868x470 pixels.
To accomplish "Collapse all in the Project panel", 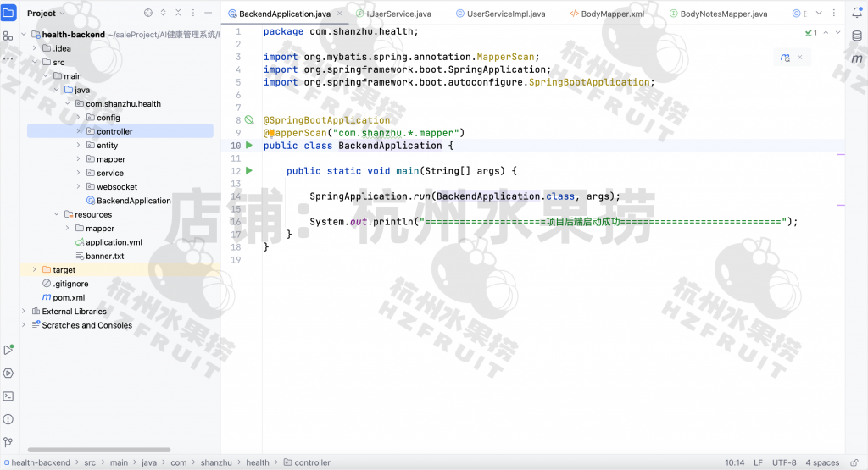I will (178, 14).
